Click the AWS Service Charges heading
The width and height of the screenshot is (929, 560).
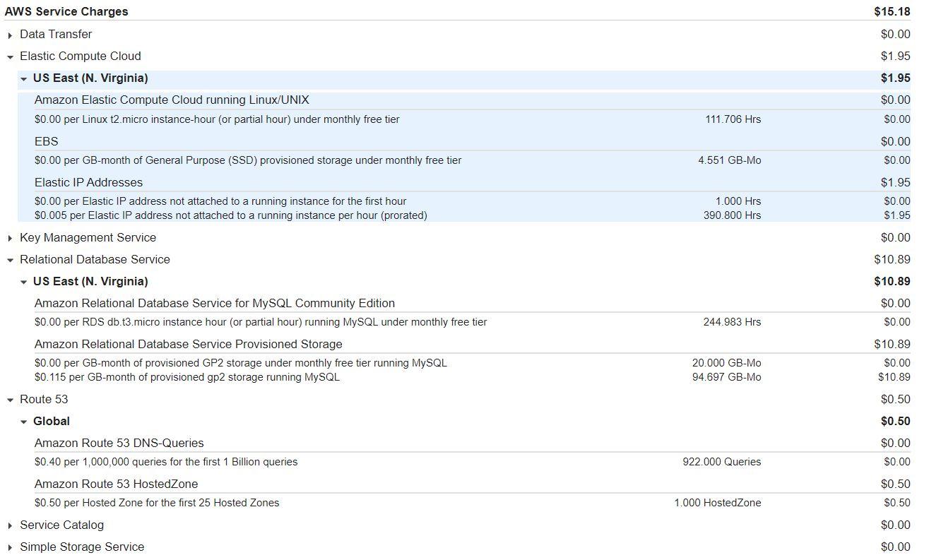pos(66,11)
